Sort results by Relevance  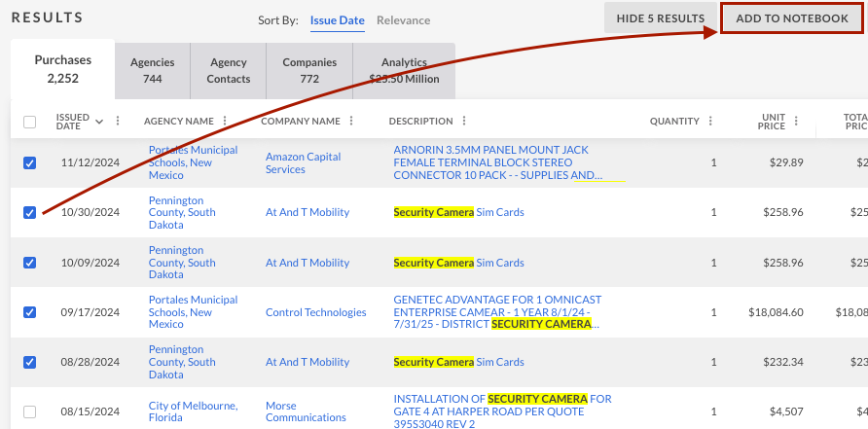point(403,20)
